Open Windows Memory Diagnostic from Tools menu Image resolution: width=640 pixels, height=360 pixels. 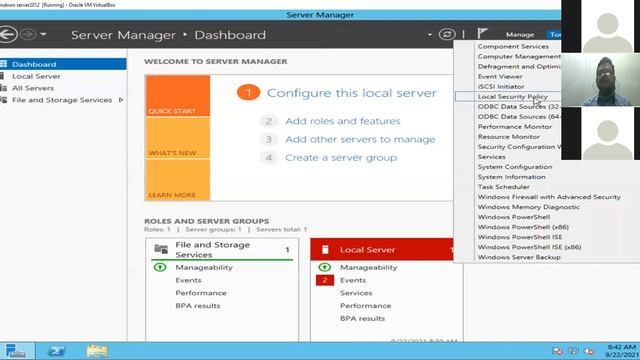click(x=529, y=207)
